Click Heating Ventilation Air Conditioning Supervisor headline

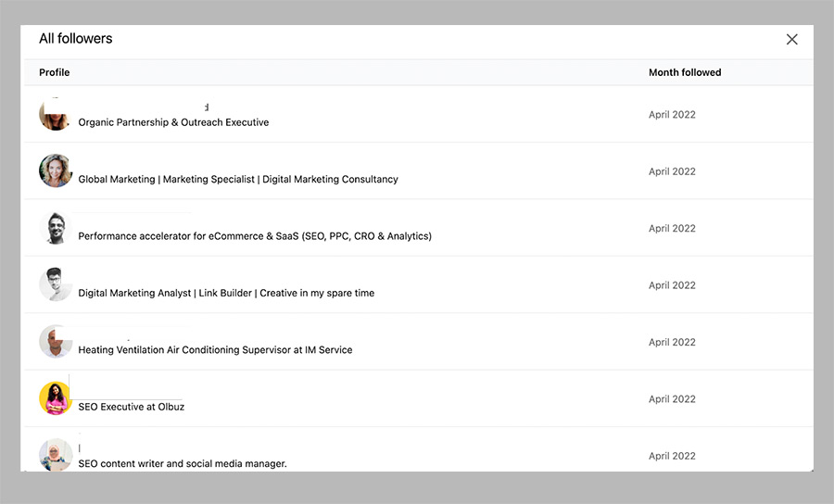pos(215,350)
